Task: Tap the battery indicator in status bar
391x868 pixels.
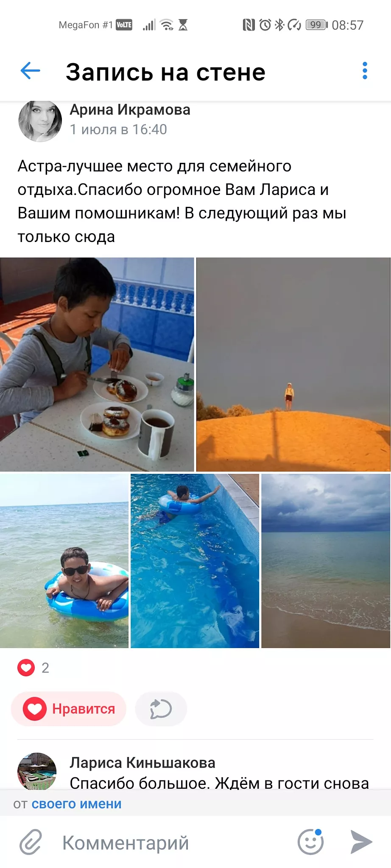Action: (317, 25)
